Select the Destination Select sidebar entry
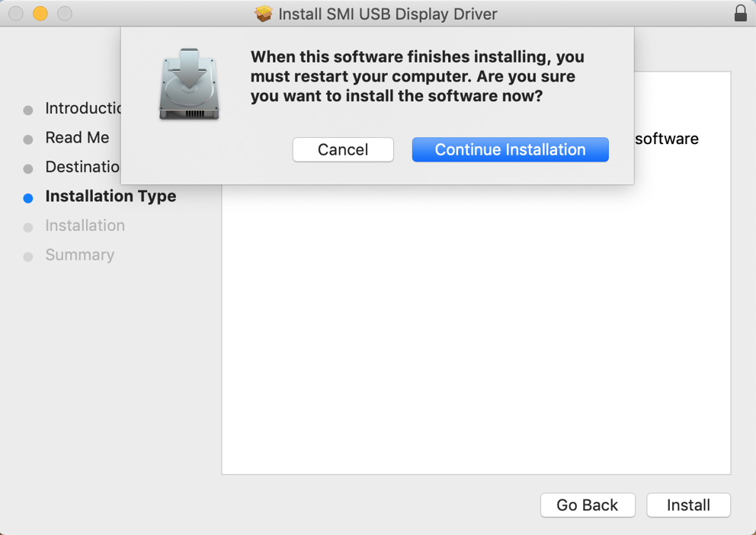The width and height of the screenshot is (756, 535). tap(82, 167)
